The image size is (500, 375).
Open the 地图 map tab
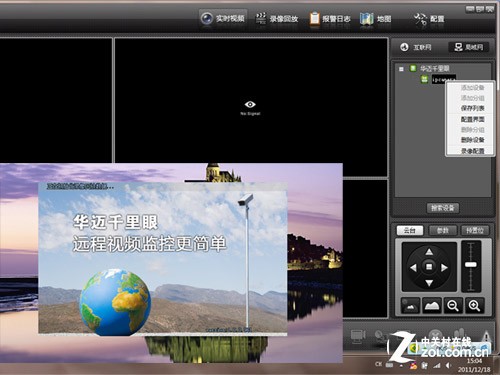[x=376, y=19]
